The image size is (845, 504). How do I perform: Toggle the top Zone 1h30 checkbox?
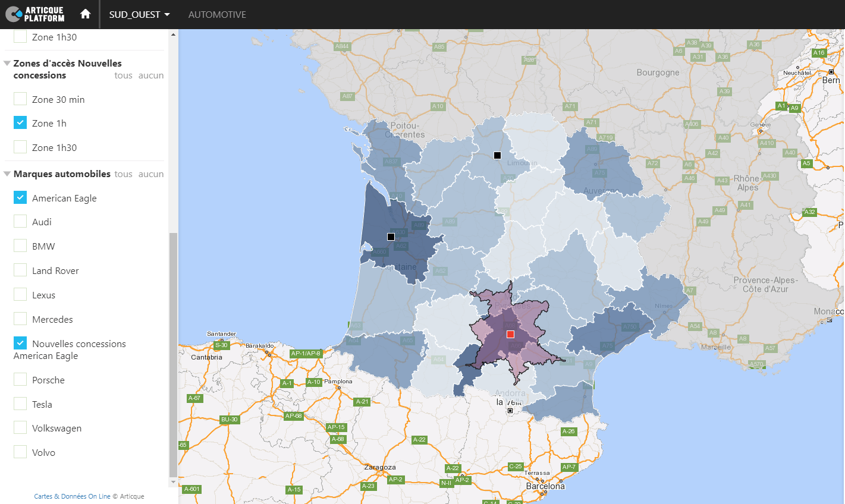[x=20, y=36]
